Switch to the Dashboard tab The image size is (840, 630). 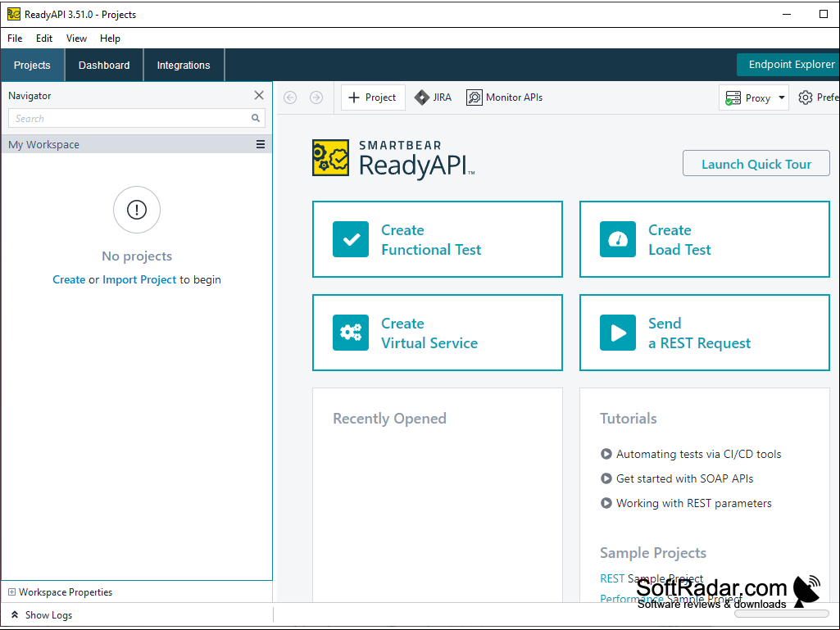point(104,66)
